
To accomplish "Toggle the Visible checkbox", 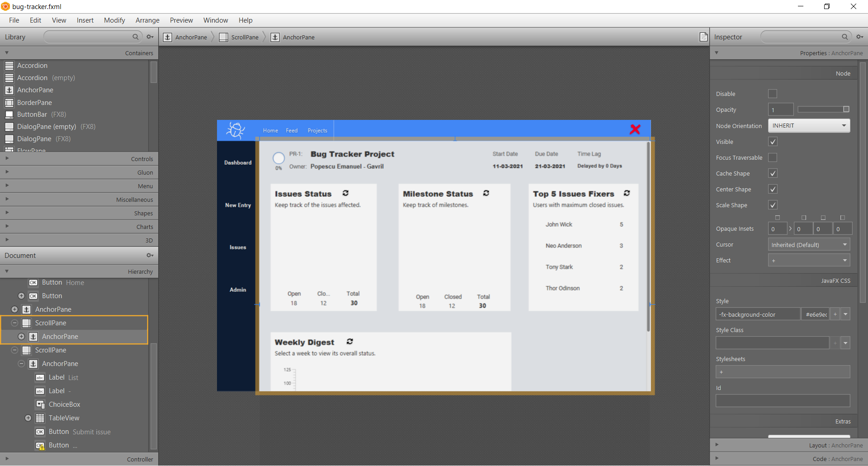I will coord(773,142).
